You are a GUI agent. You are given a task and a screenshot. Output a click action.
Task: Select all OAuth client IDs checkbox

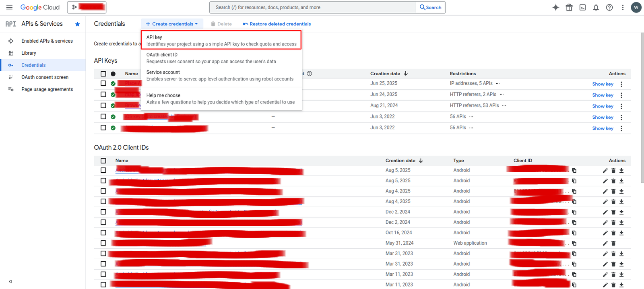click(103, 161)
